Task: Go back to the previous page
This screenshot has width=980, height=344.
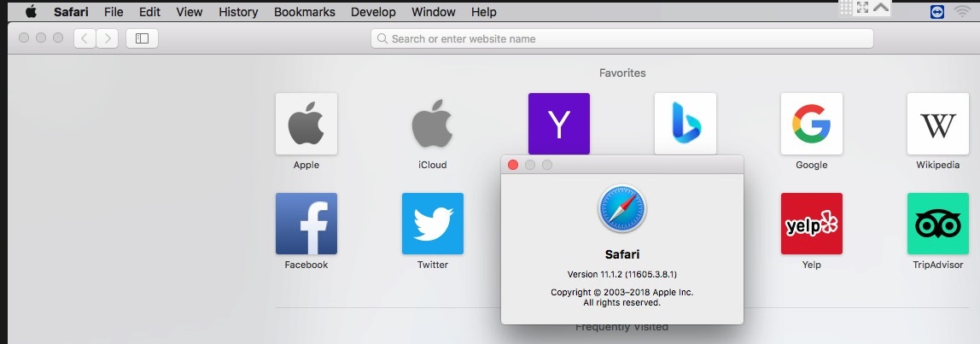Action: coord(85,38)
